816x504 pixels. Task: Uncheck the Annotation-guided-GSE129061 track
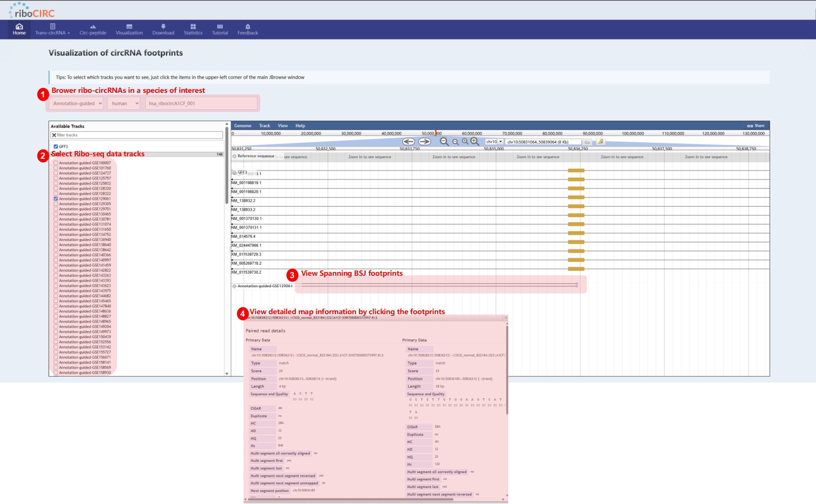pyautogui.click(x=56, y=199)
